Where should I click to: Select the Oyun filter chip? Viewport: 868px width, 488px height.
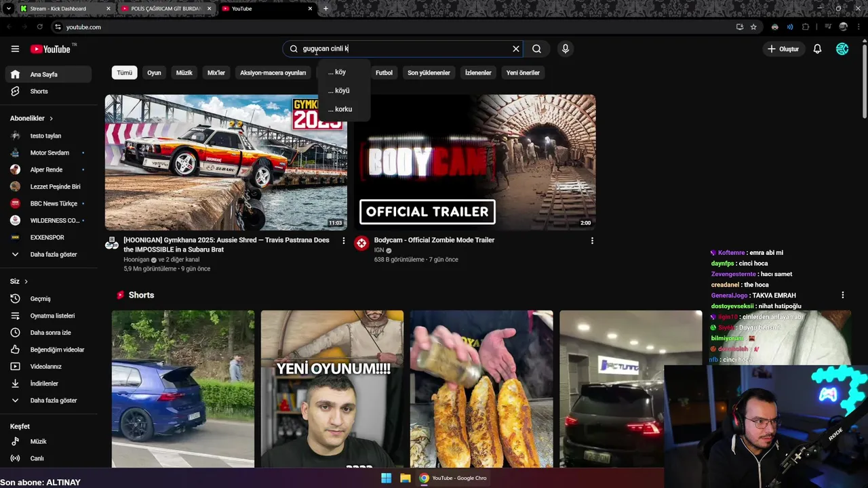pyautogui.click(x=154, y=73)
